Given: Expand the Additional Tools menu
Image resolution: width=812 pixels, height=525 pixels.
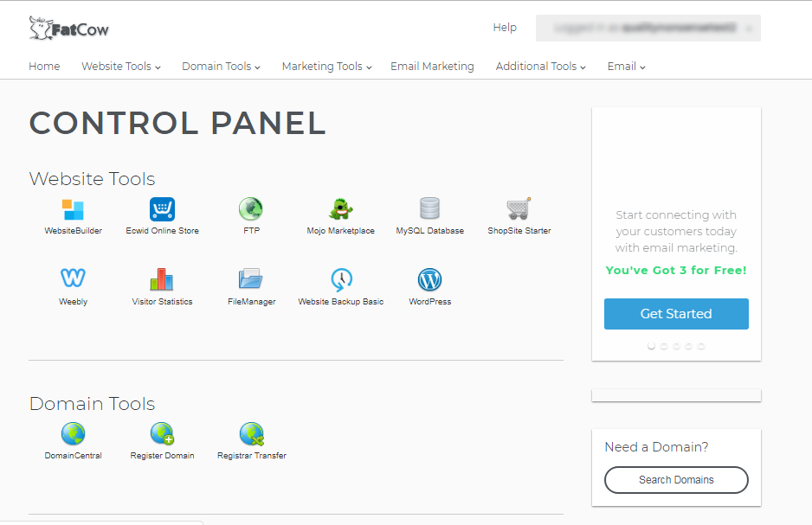Looking at the screenshot, I should [540, 66].
